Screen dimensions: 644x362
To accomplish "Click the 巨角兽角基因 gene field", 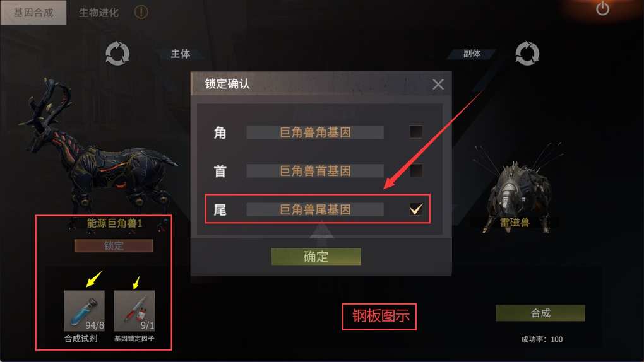I will [315, 132].
